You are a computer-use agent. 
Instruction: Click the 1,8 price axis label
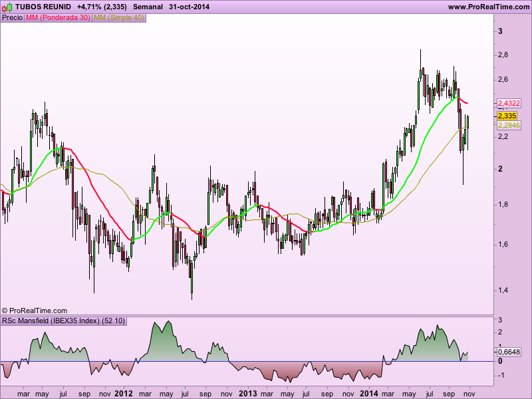click(503, 205)
